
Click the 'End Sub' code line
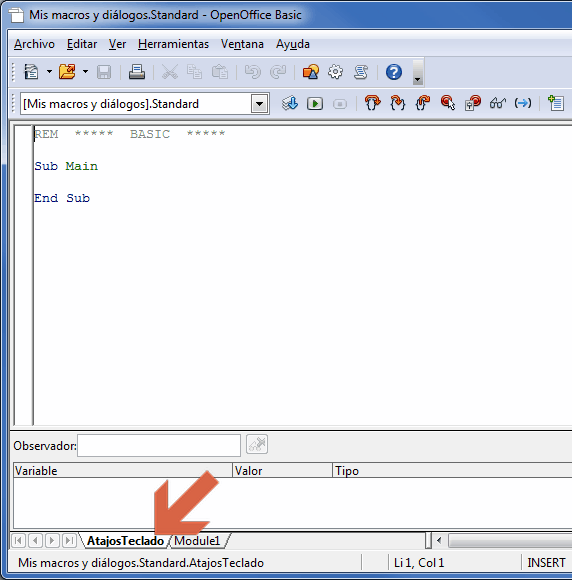pos(62,198)
